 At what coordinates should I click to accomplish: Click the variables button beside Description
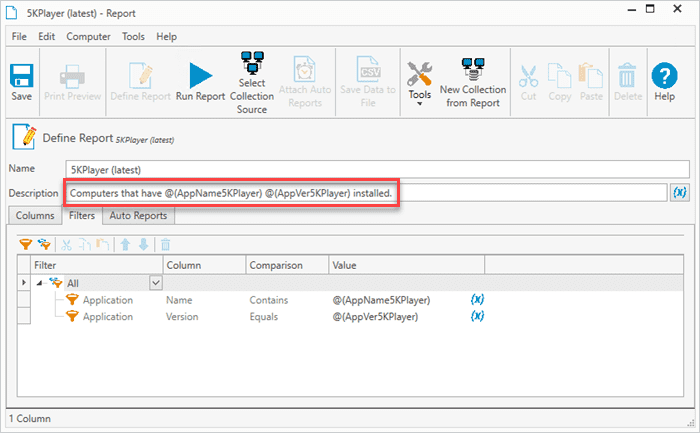click(679, 193)
